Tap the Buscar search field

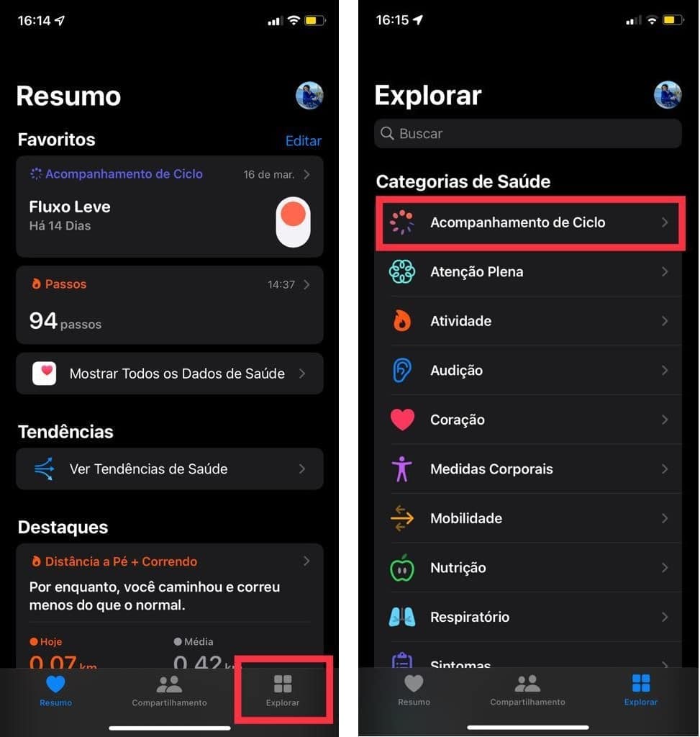pyautogui.click(x=528, y=133)
